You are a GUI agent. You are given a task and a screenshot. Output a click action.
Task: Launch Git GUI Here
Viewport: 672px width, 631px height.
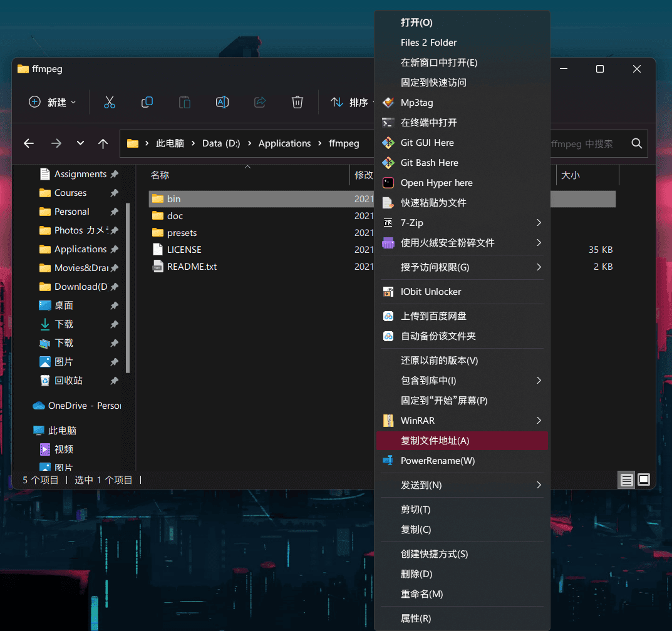(x=462, y=143)
